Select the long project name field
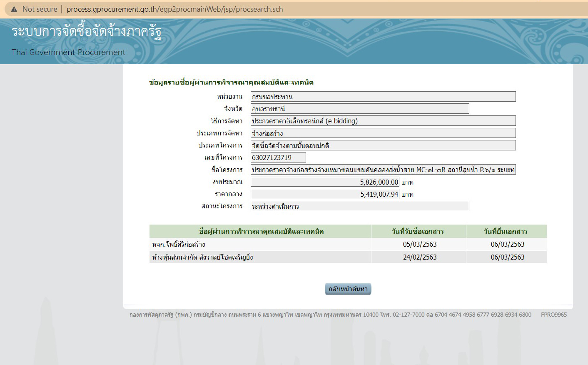Image resolution: width=588 pixels, height=365 pixels. coord(382,170)
